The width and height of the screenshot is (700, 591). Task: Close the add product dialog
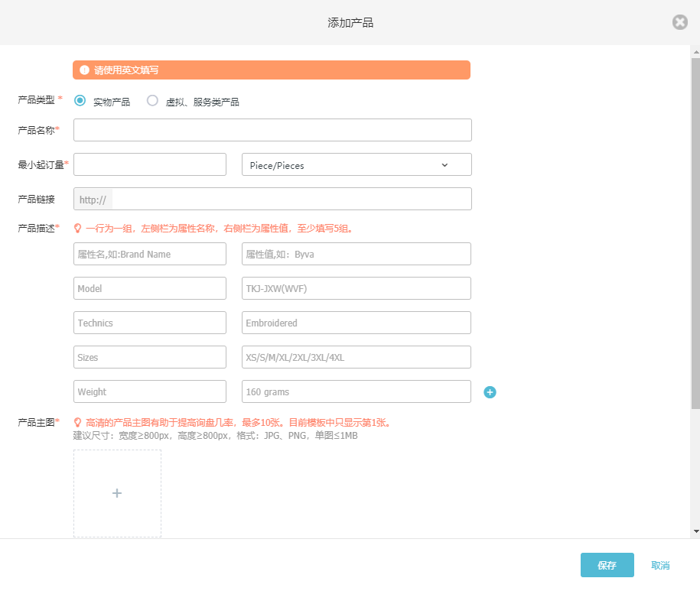click(679, 22)
